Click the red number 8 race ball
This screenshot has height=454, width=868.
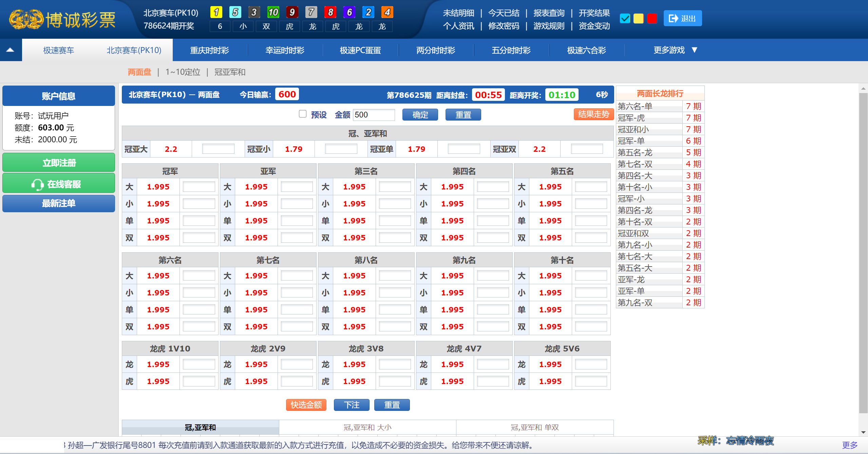330,12
